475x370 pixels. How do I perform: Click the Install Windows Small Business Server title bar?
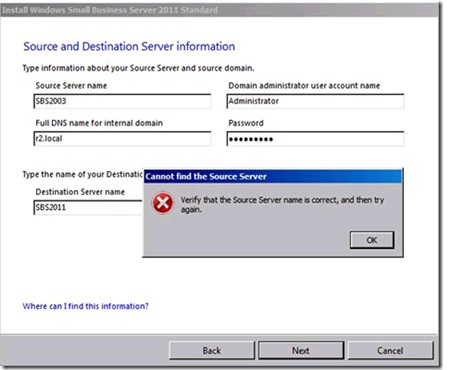(219, 10)
